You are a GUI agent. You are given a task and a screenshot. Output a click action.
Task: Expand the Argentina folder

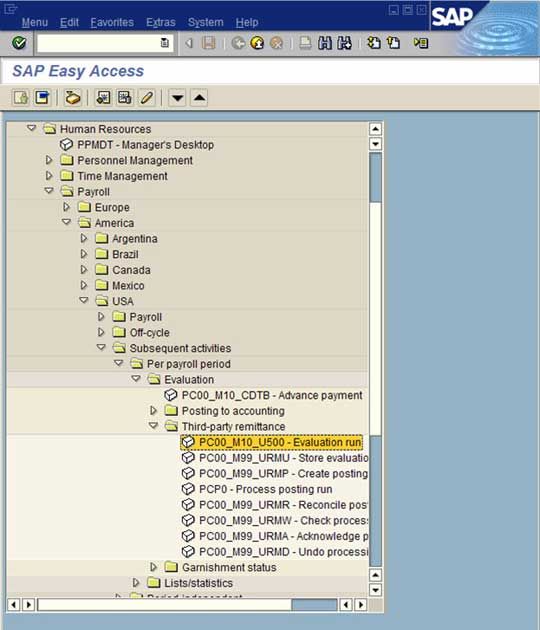(84, 238)
